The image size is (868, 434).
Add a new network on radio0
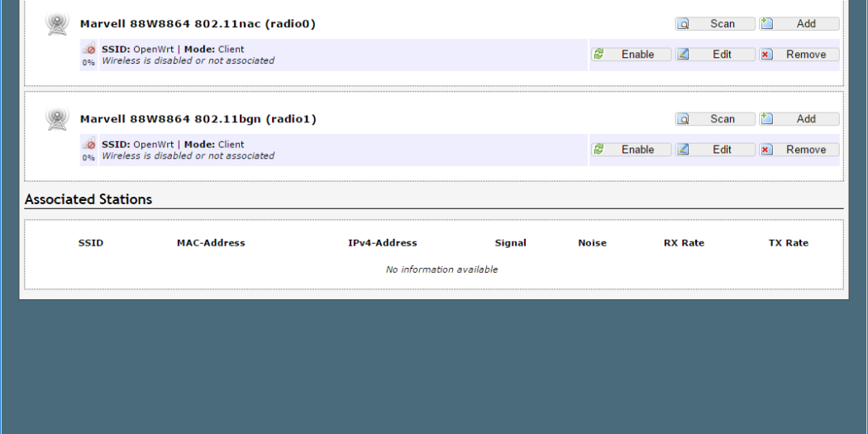click(x=799, y=24)
